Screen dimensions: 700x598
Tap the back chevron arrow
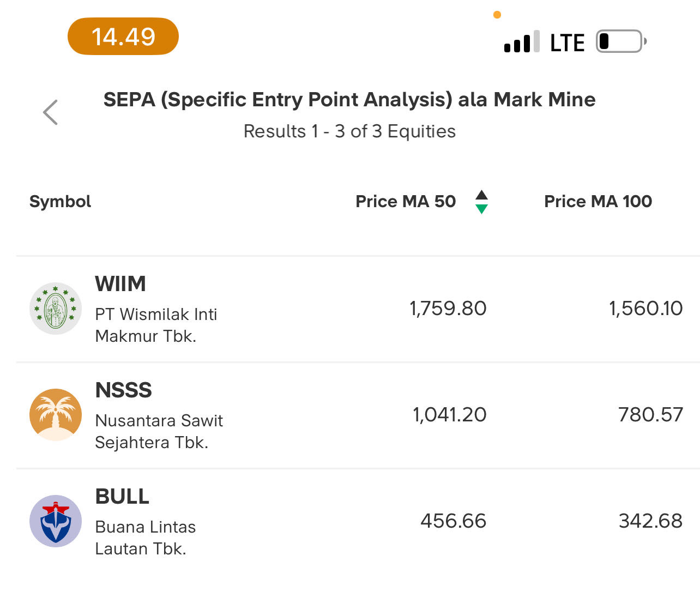point(50,112)
